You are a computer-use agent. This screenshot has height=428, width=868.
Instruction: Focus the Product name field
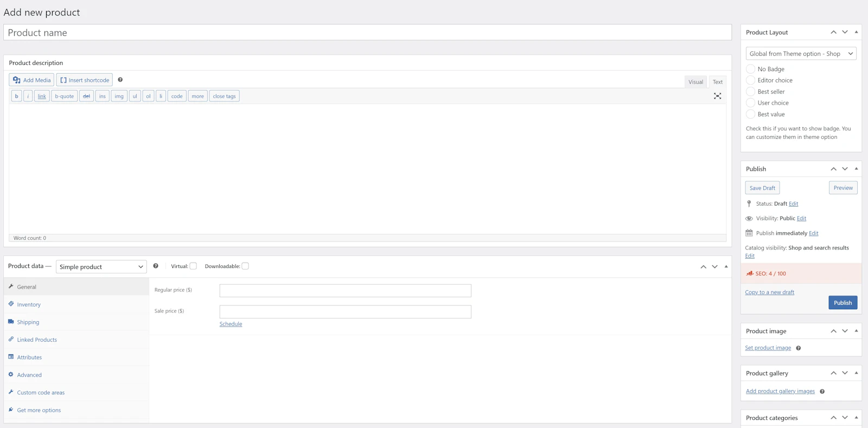tap(367, 33)
